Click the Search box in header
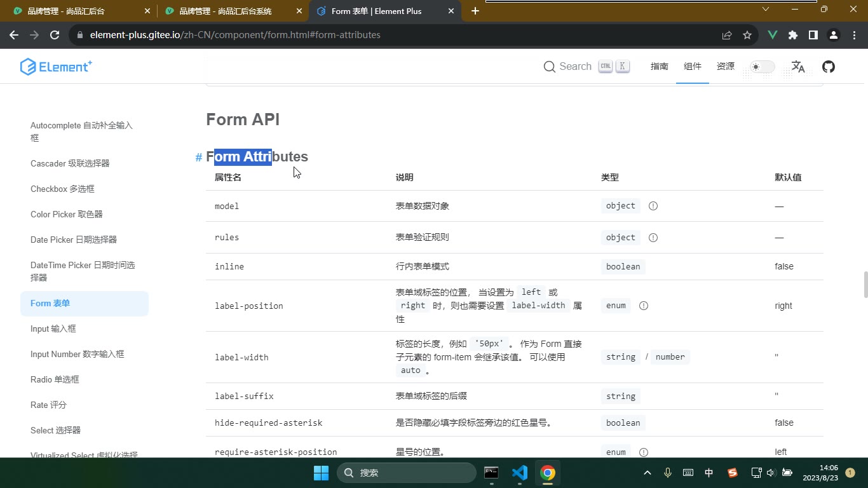The width and height of the screenshot is (868, 488). [587, 67]
